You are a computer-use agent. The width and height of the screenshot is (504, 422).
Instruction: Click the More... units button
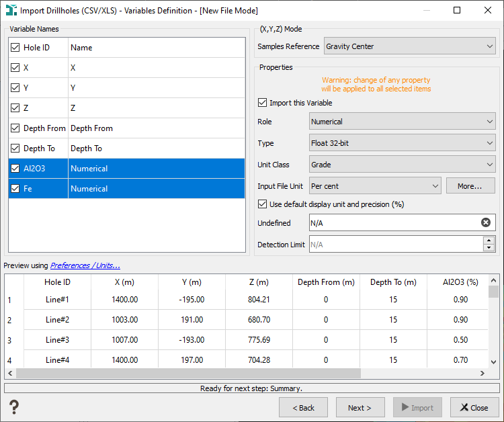point(470,186)
